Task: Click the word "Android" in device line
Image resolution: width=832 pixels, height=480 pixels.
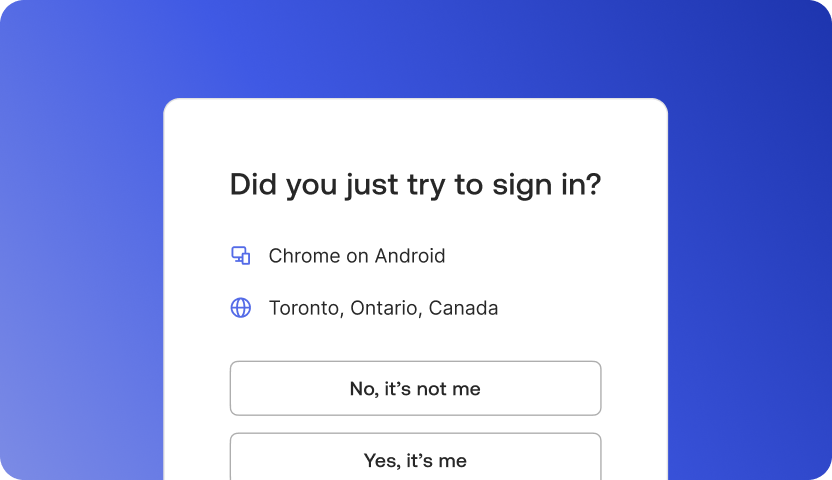Action: [x=409, y=256]
